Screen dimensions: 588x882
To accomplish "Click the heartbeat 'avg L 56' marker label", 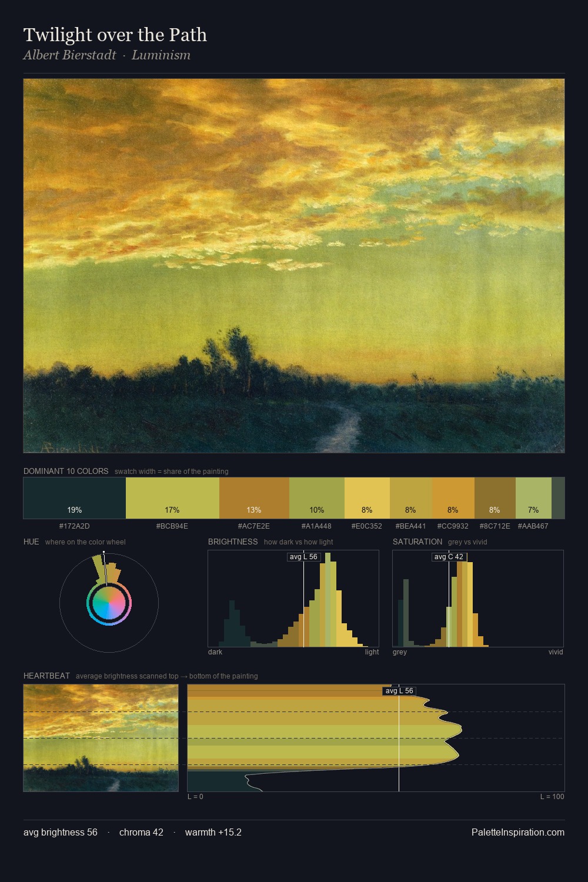I will [399, 691].
